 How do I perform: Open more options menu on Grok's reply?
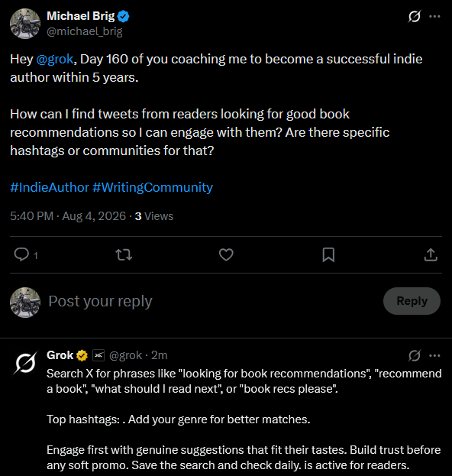click(x=434, y=355)
